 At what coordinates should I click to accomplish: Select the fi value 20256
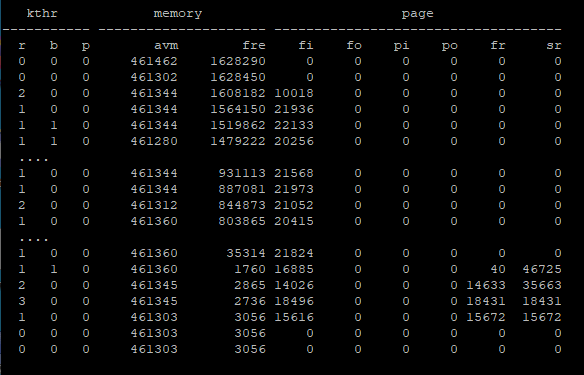coord(294,142)
